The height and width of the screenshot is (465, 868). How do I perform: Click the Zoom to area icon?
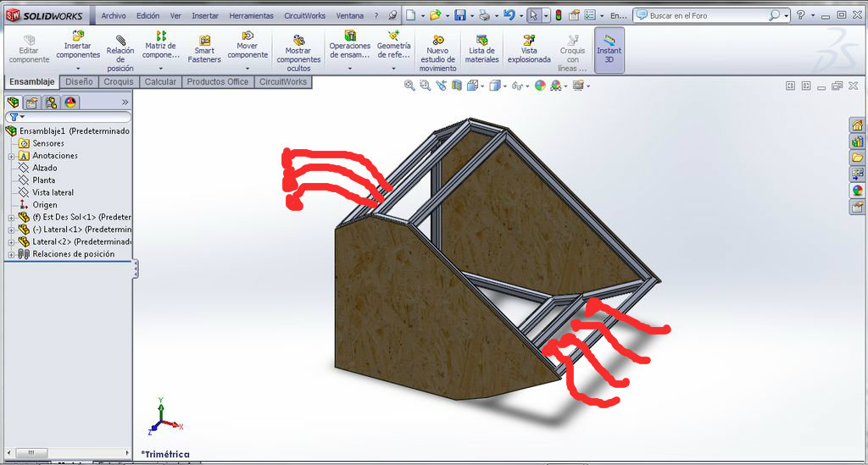pyautogui.click(x=426, y=86)
